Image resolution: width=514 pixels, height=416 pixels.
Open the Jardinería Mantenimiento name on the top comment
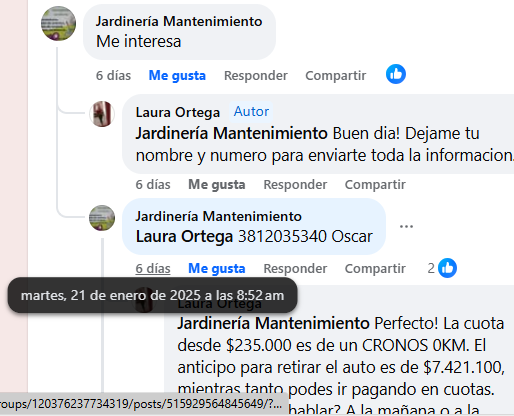(179, 21)
